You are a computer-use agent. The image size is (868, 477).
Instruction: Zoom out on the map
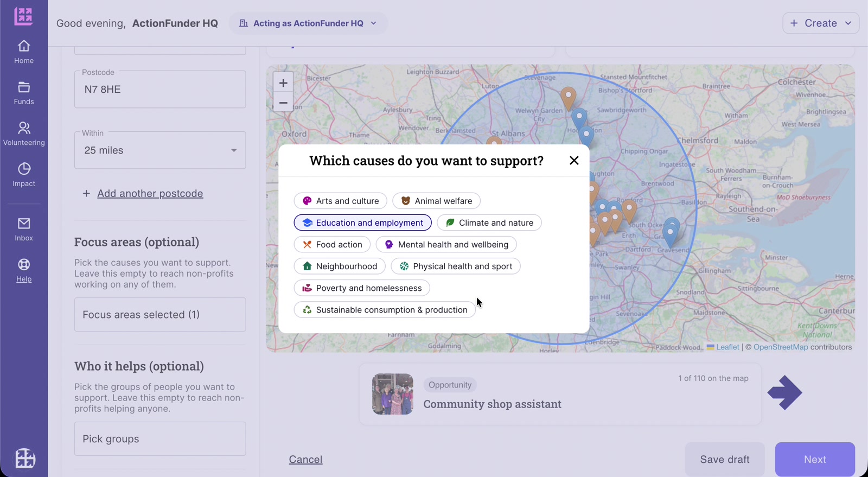pyautogui.click(x=283, y=103)
